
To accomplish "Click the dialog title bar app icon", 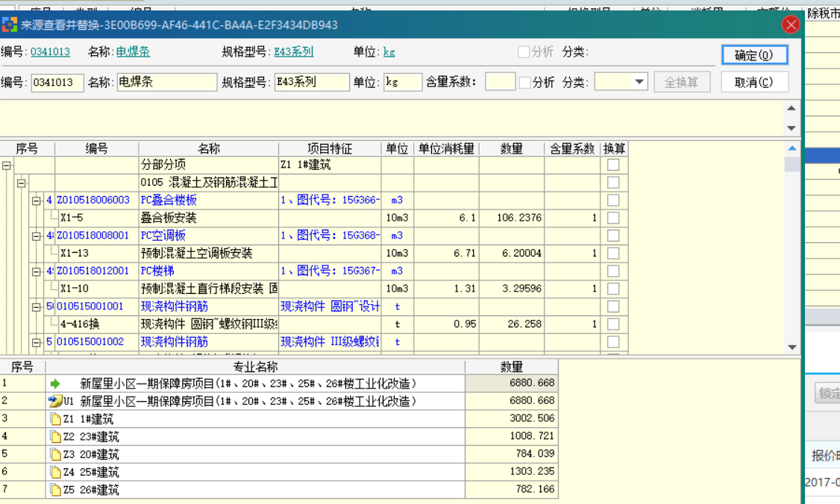I will tap(10, 25).
